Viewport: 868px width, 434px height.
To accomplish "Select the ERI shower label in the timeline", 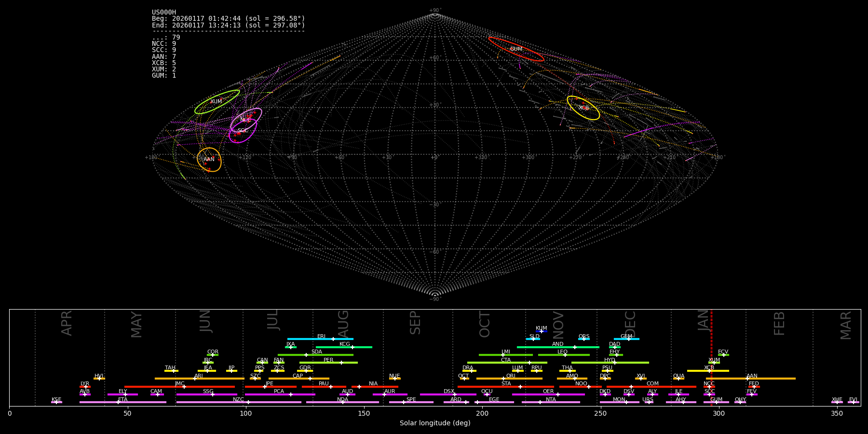I will (321, 337).
